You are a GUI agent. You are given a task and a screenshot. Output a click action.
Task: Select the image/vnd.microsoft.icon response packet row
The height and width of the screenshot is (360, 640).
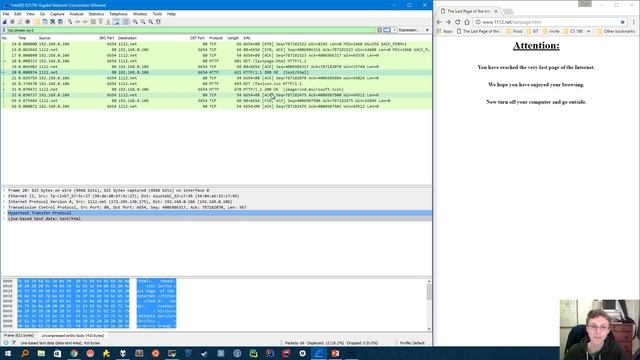tap(216, 89)
